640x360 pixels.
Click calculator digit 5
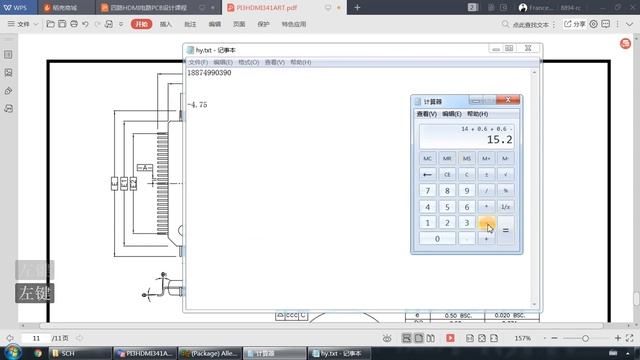pos(447,207)
